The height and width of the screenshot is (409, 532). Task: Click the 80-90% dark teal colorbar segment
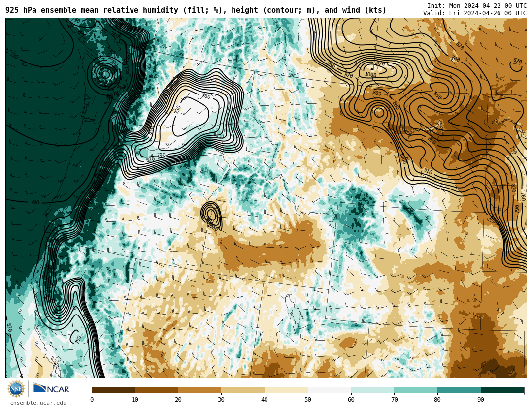[x=459, y=390]
